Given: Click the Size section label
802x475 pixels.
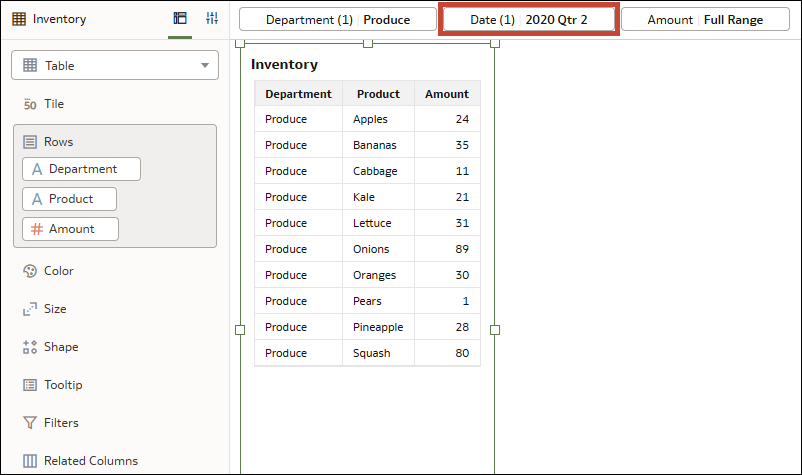Looking at the screenshot, I should [x=55, y=309].
